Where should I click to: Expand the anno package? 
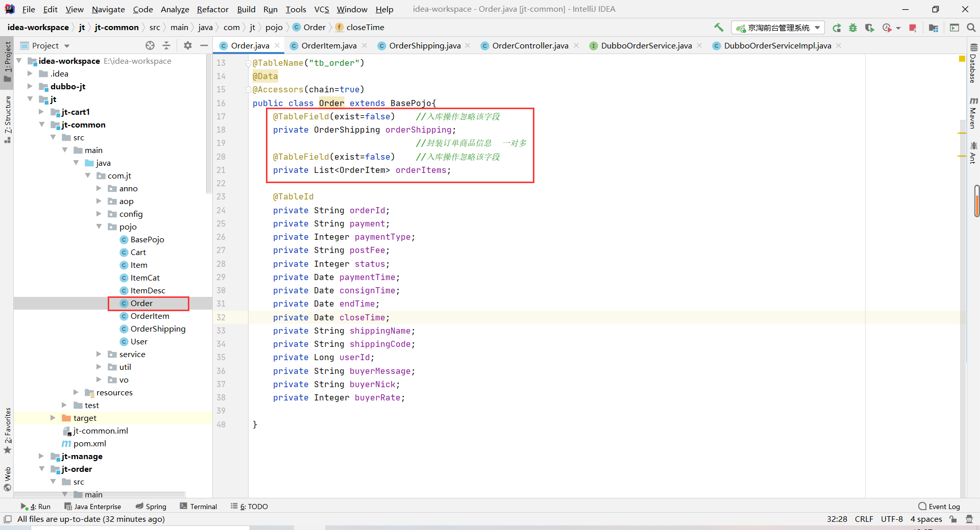pos(99,188)
